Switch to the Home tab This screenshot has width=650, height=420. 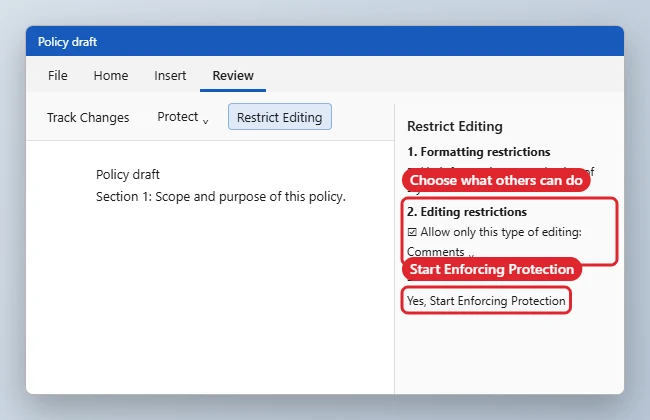pyautogui.click(x=111, y=75)
